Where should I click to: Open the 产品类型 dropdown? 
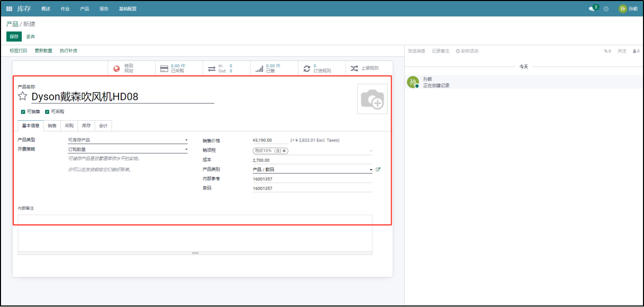[x=128, y=140]
